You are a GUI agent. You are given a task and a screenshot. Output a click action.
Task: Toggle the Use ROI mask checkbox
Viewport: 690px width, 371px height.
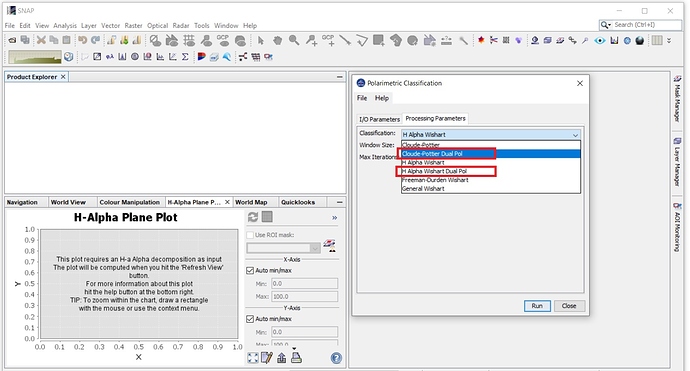(x=250, y=235)
